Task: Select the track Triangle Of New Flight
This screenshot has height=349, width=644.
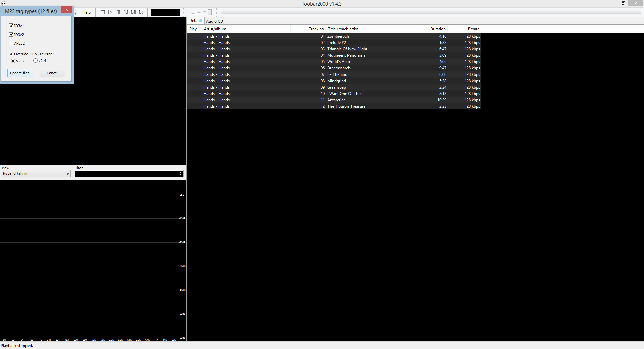Action: [334, 49]
